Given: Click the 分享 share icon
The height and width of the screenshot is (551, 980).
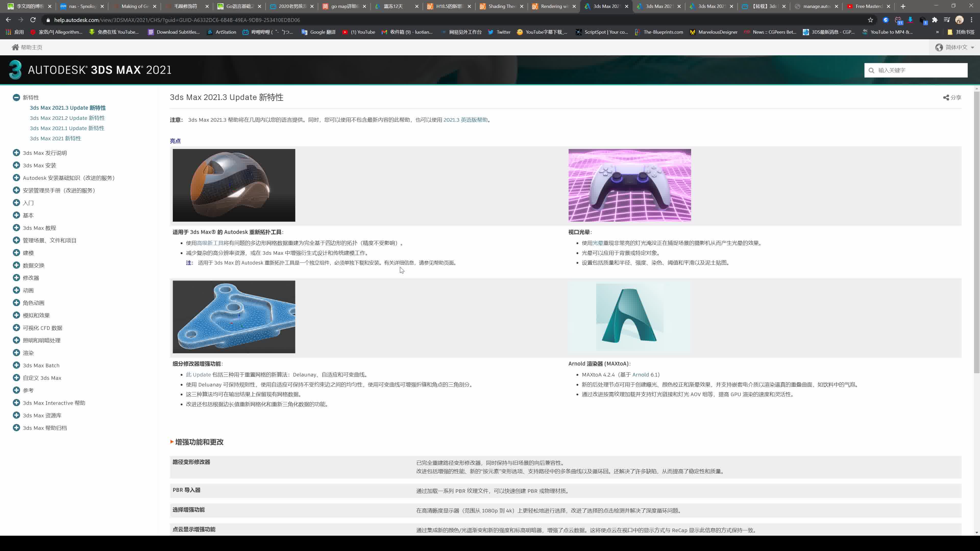Looking at the screenshot, I should pos(946,98).
